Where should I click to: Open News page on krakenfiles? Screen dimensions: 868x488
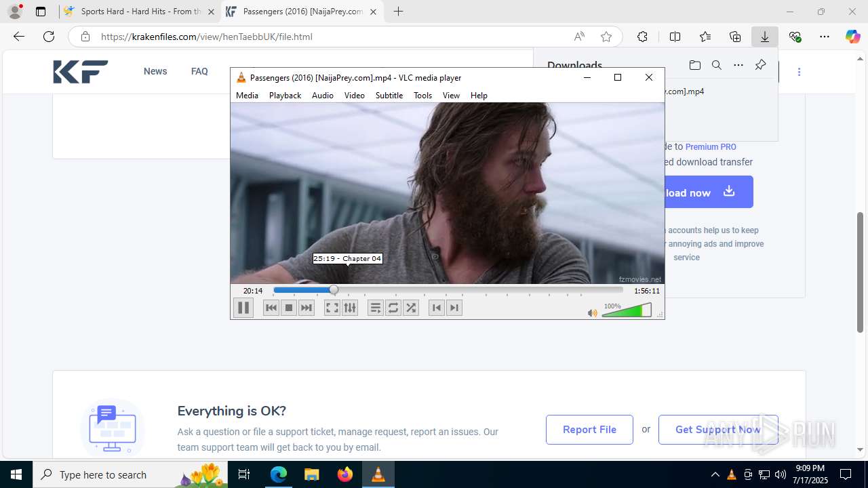tap(155, 71)
